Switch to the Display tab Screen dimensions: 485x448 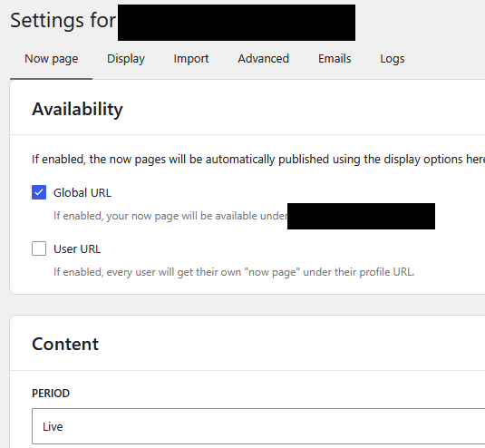pyautogui.click(x=126, y=59)
